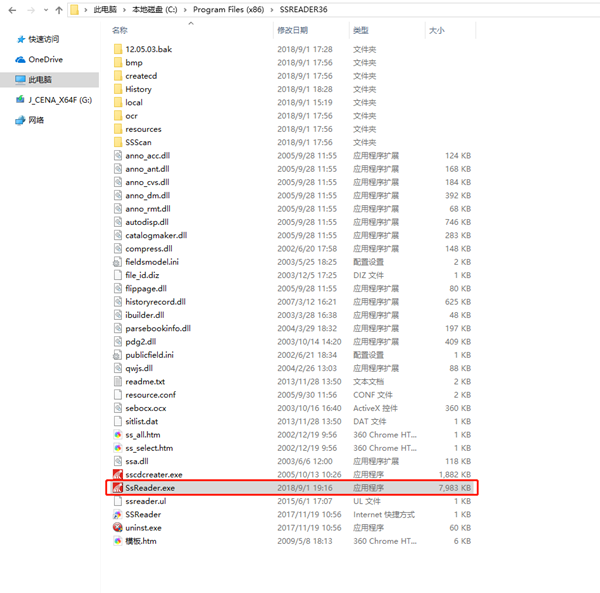The width and height of the screenshot is (600, 593).
Task: Open the recent locations dropdown arrow
Action: pyautogui.click(x=46, y=10)
